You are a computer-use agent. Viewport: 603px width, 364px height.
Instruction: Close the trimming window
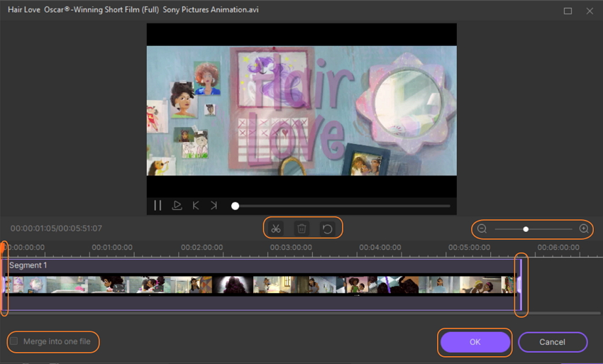[590, 11]
